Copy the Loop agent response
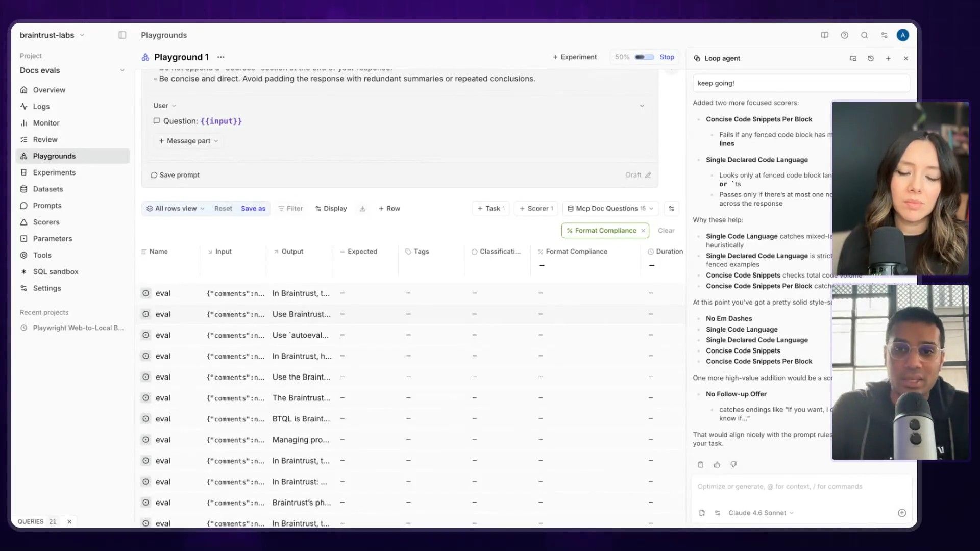This screenshot has width=980, height=551. click(700, 465)
